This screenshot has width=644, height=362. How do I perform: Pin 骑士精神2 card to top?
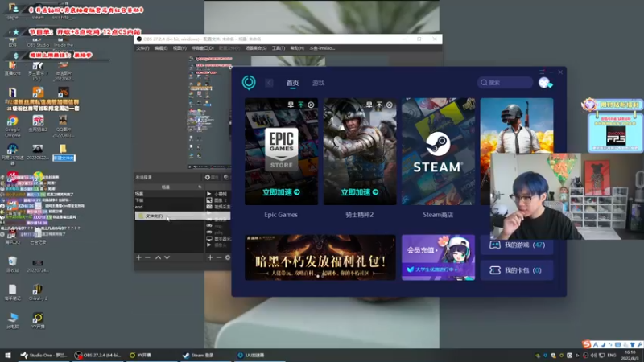click(x=379, y=105)
